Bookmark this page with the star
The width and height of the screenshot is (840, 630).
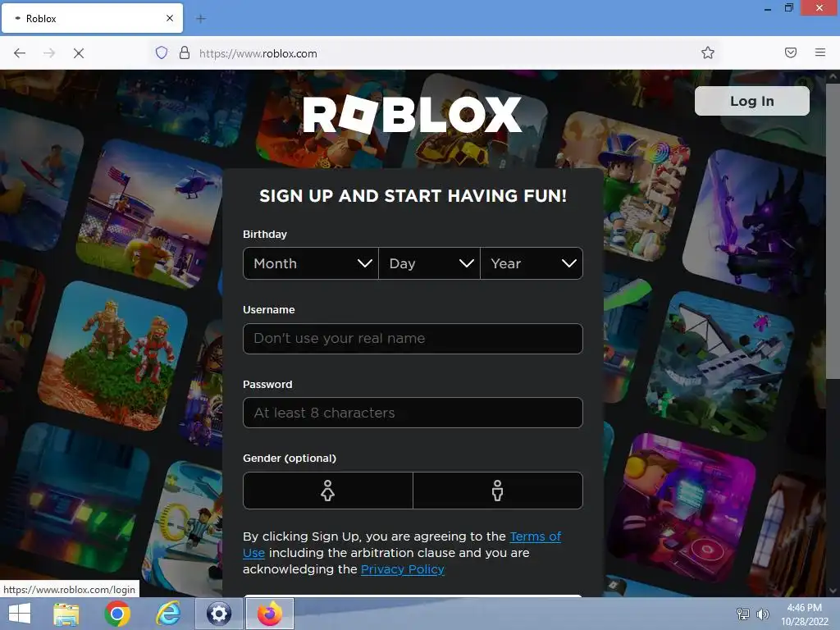pyautogui.click(x=708, y=52)
